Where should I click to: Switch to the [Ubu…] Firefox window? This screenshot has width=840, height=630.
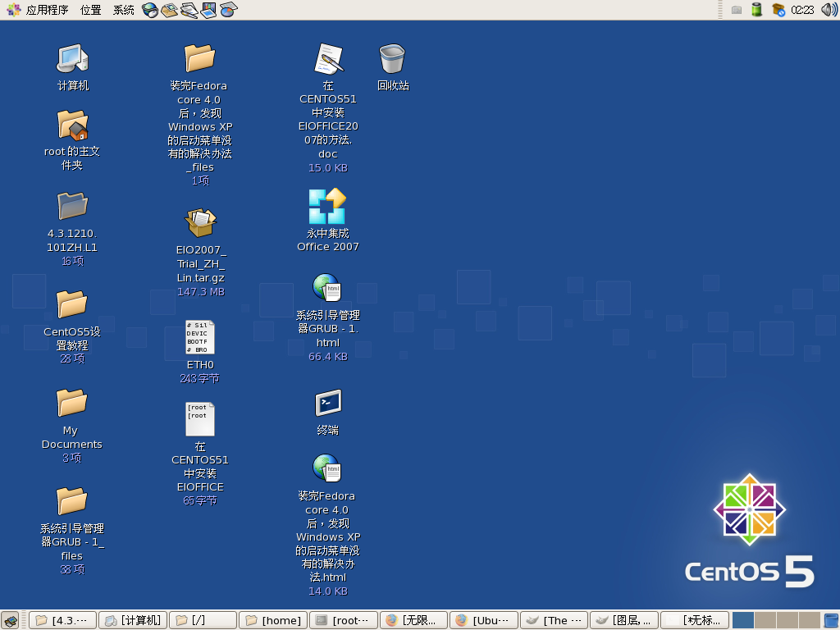point(484,620)
